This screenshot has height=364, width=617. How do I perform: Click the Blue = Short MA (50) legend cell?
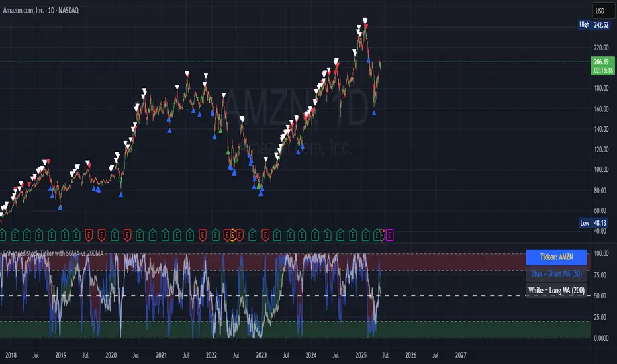pos(555,273)
